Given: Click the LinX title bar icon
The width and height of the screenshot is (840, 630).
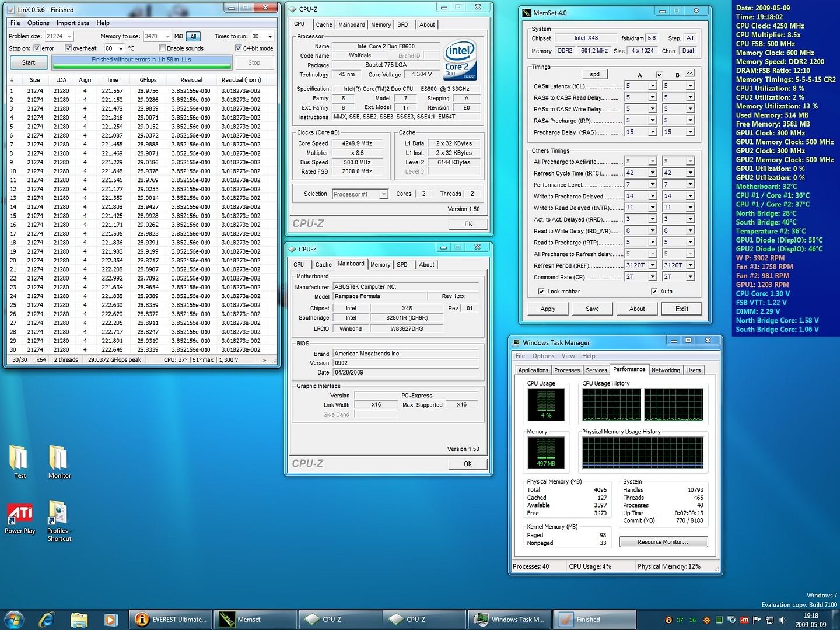Looking at the screenshot, I should click(12, 9).
